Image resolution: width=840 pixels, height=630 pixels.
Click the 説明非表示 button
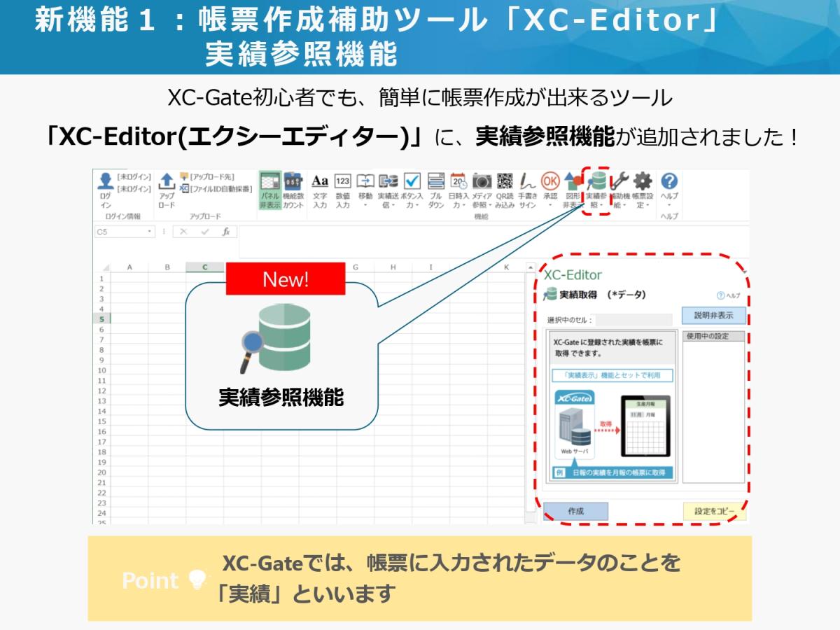coord(714,316)
